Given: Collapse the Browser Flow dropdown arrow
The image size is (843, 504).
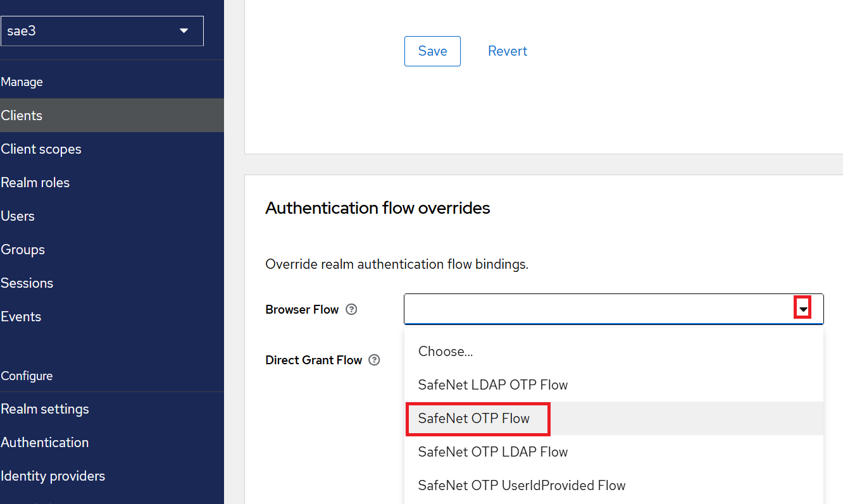Looking at the screenshot, I should [x=802, y=309].
